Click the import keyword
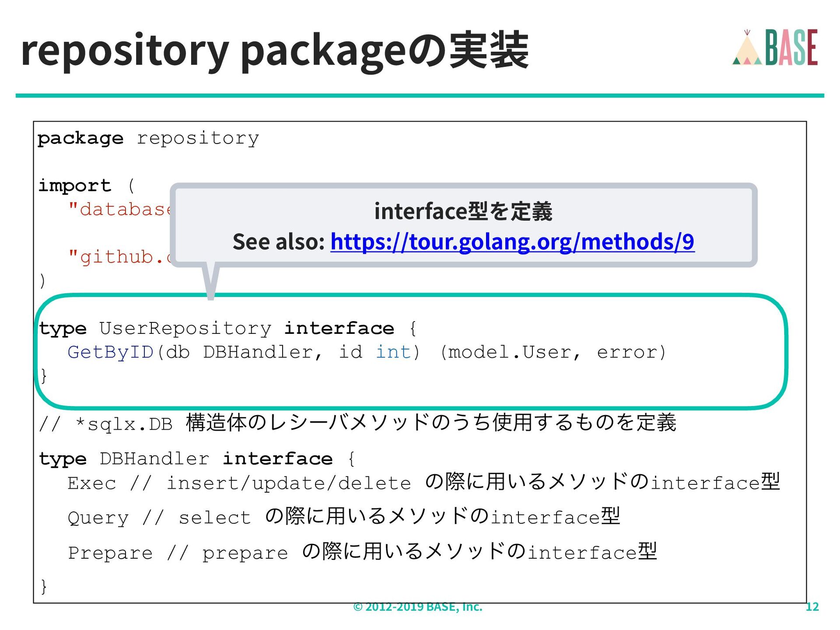 [x=75, y=185]
